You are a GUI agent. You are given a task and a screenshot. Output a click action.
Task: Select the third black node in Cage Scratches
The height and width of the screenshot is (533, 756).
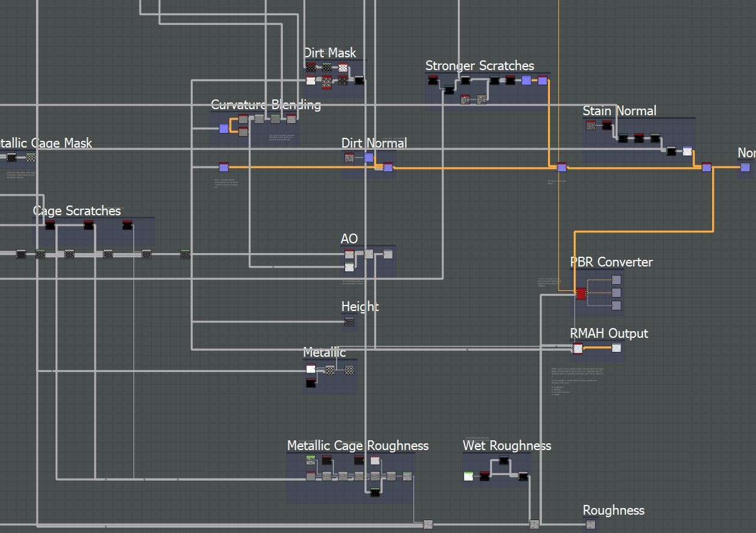pyautogui.click(x=127, y=226)
